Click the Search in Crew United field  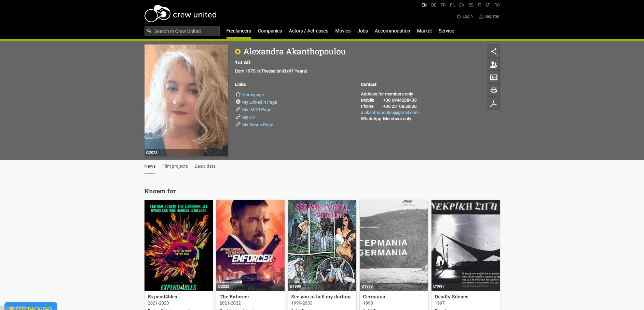pyautogui.click(x=184, y=31)
